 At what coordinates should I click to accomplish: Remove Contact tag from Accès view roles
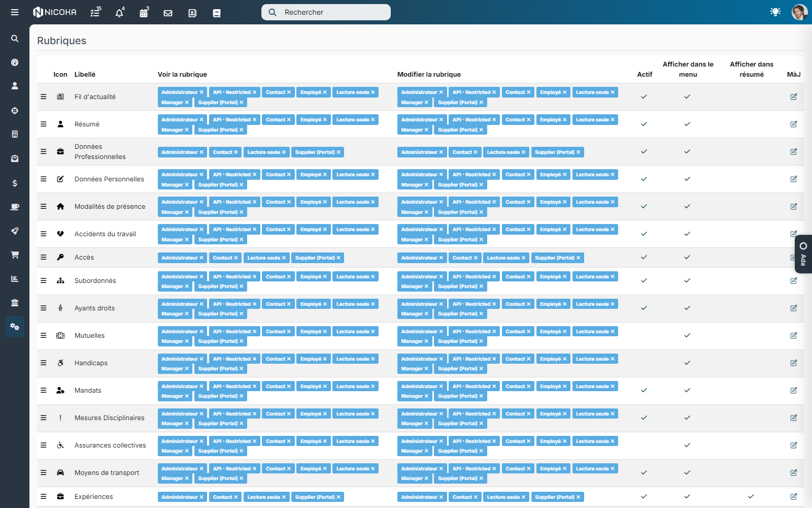[x=236, y=258]
